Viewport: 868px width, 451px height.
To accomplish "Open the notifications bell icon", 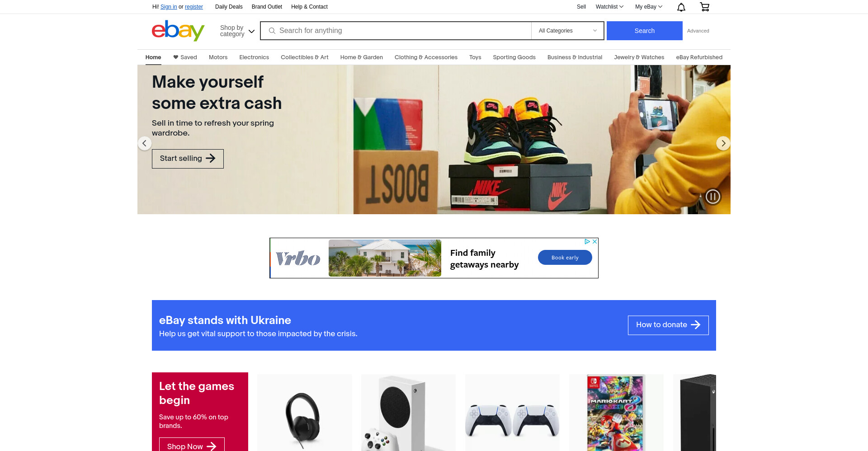I will coord(681,7).
